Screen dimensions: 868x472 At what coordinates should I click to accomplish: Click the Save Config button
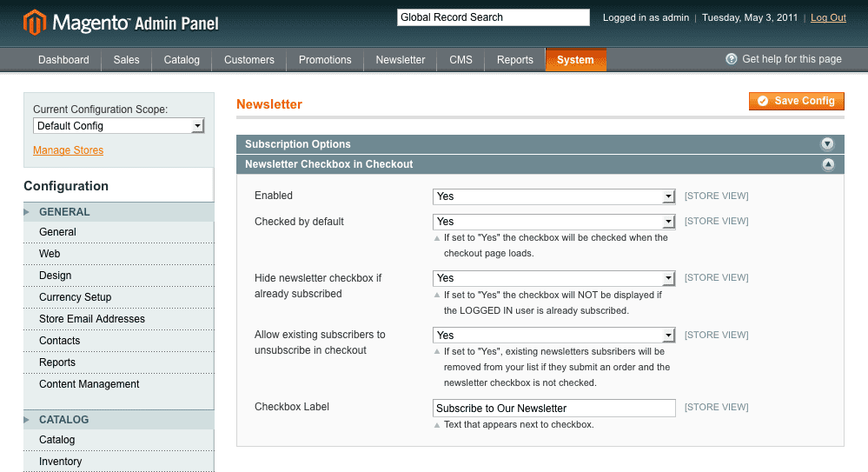tap(797, 101)
